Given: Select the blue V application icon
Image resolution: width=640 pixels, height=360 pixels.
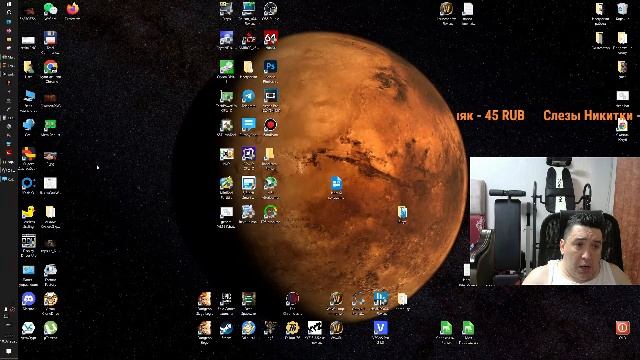Looking at the screenshot, I should click(380, 328).
